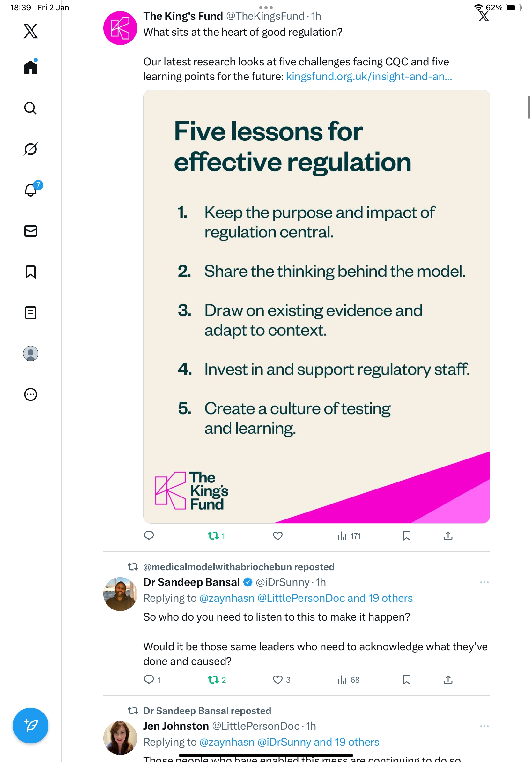Open Lists icon in sidebar
Viewport: 532px width, 762px height.
(31, 313)
